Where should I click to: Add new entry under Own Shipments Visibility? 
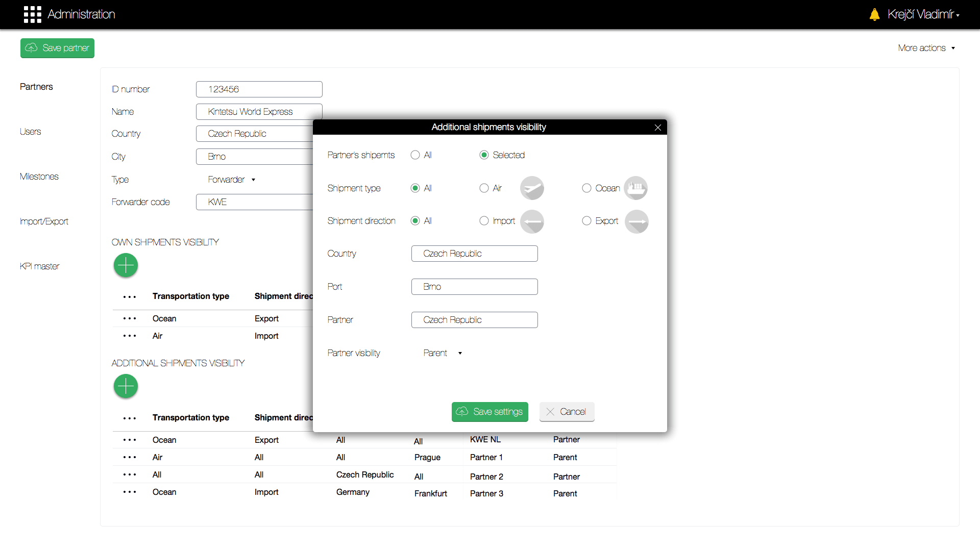tap(126, 265)
